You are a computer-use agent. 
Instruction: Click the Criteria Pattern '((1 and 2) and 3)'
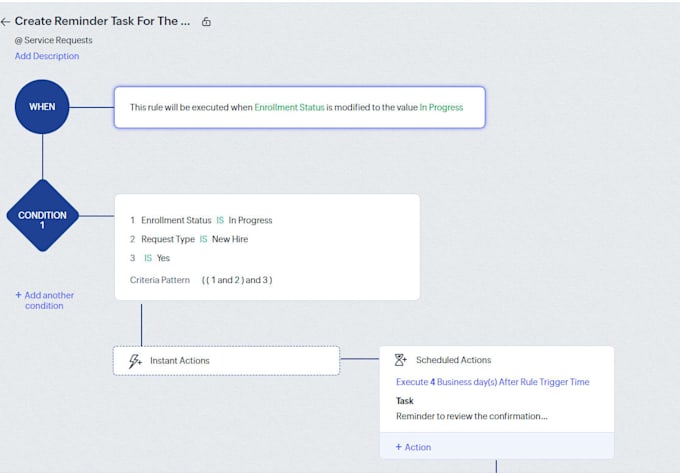tap(237, 280)
